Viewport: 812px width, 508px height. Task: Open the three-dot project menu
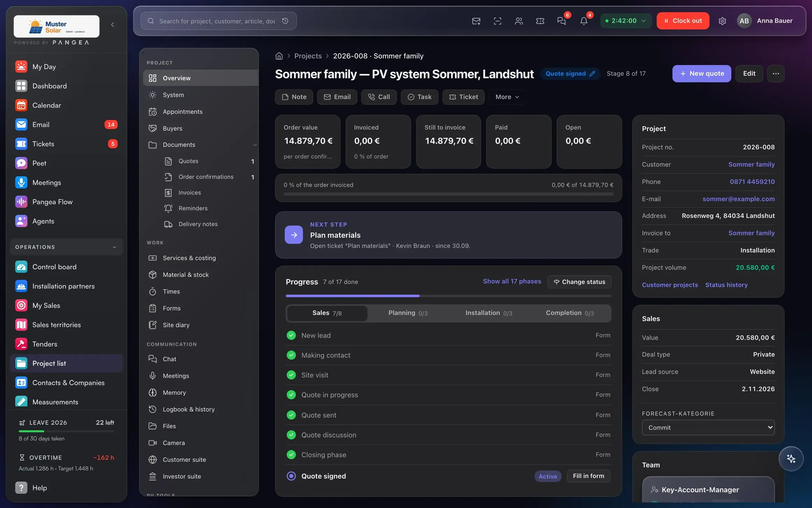(x=776, y=74)
